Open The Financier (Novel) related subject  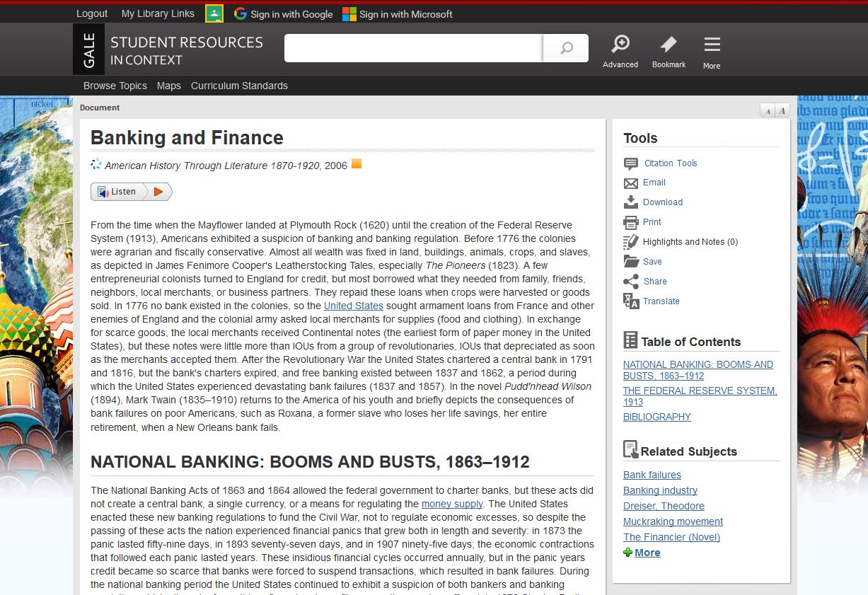(671, 537)
